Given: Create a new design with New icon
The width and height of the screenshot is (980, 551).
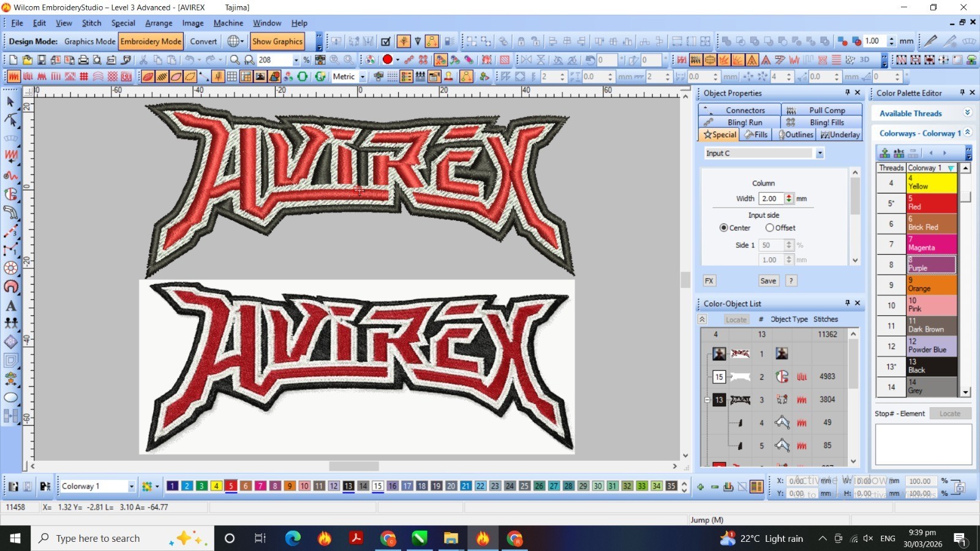Looking at the screenshot, I should [x=13, y=59].
